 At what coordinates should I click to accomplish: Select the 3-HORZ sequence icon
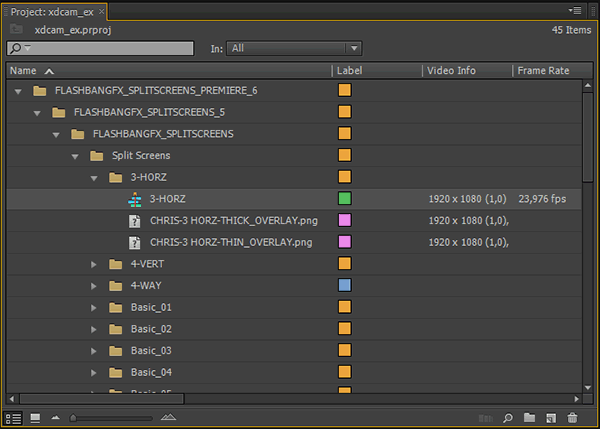point(135,199)
